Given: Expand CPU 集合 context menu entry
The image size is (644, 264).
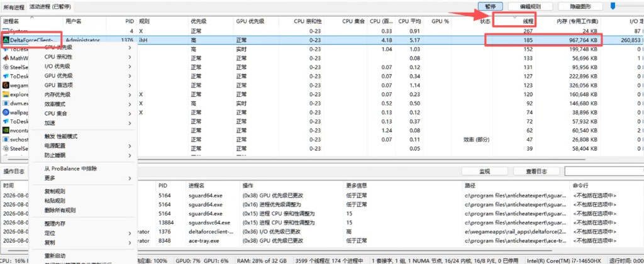Looking at the screenshot, I should pos(82,113).
